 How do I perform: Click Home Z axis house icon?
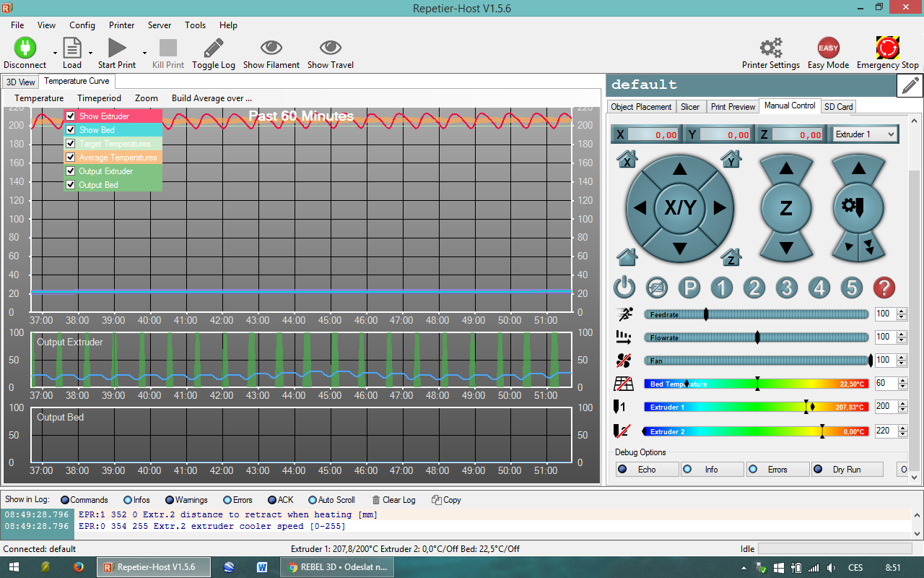[x=731, y=256]
